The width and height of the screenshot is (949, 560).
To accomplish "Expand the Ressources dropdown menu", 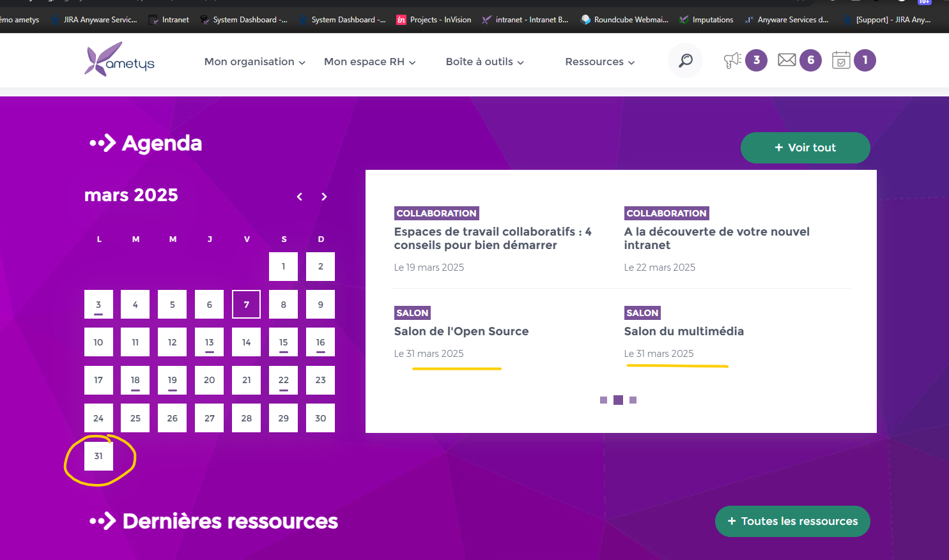I will (x=599, y=62).
